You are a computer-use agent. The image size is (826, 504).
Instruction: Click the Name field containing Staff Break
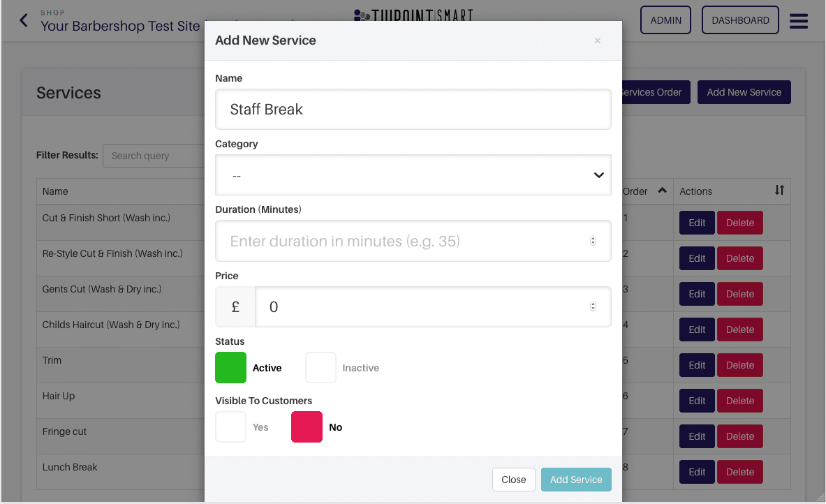point(413,109)
